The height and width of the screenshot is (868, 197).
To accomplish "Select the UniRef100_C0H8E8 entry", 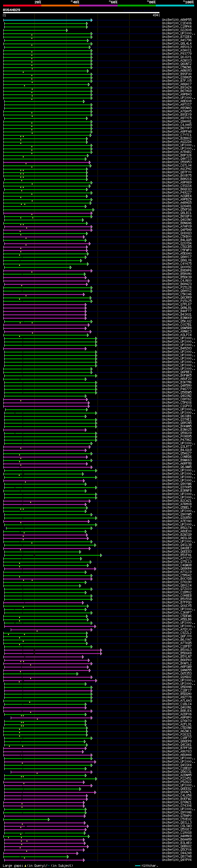I will click(x=177, y=596).
